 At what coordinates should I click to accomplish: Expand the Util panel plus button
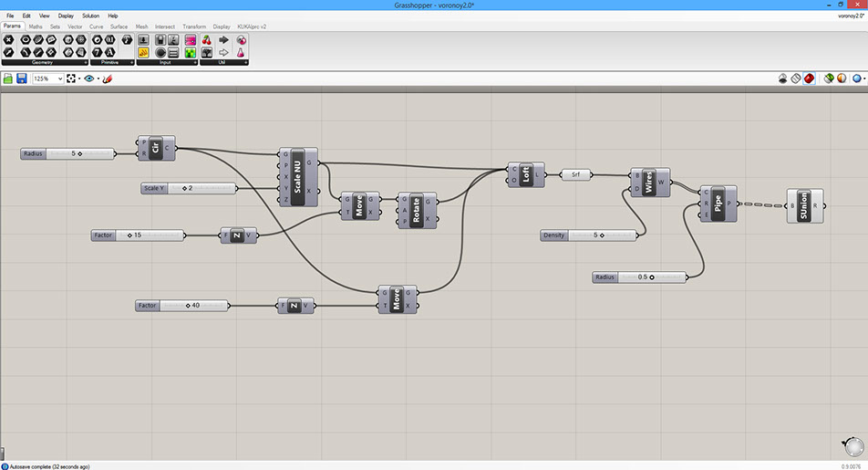[x=246, y=63]
